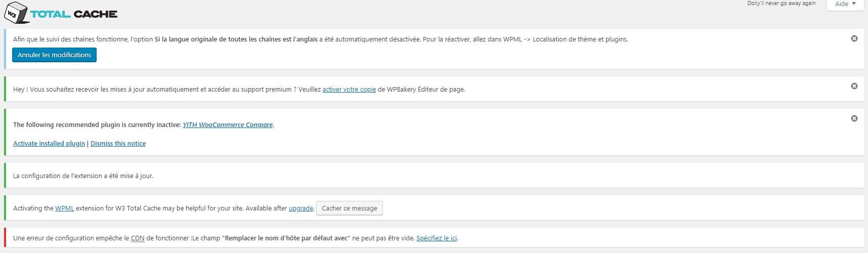Close the WPBakery activation notice
This screenshot has width=868, height=253.
(x=854, y=86)
